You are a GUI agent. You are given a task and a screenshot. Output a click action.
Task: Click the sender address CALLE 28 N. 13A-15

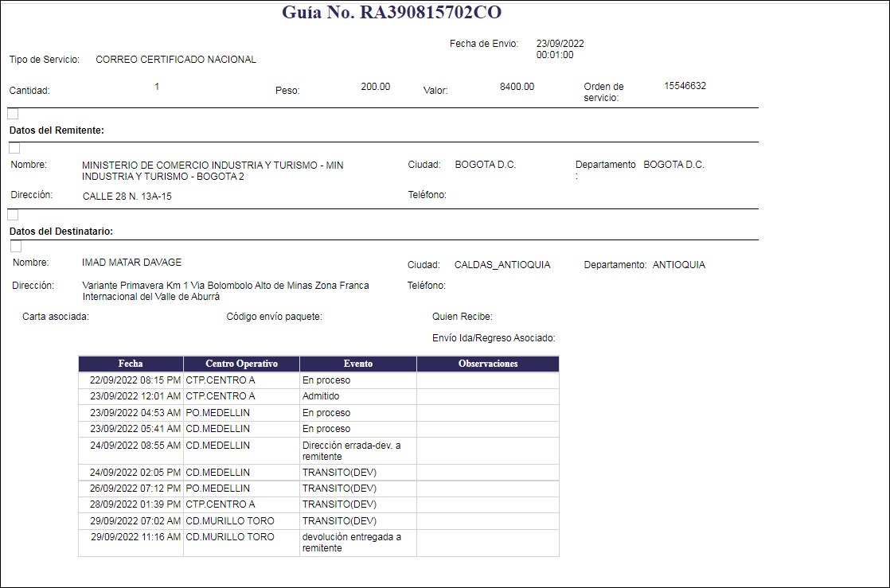coord(127,197)
